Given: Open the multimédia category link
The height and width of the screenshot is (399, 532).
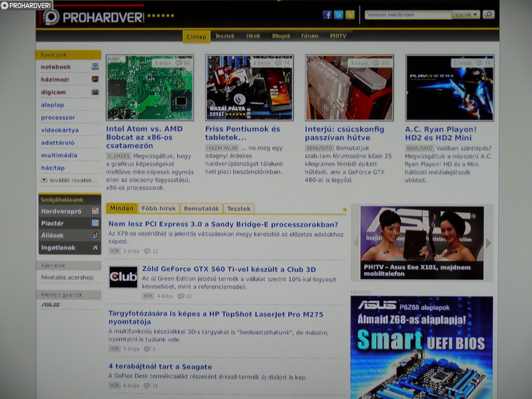Looking at the screenshot, I should click(59, 155).
